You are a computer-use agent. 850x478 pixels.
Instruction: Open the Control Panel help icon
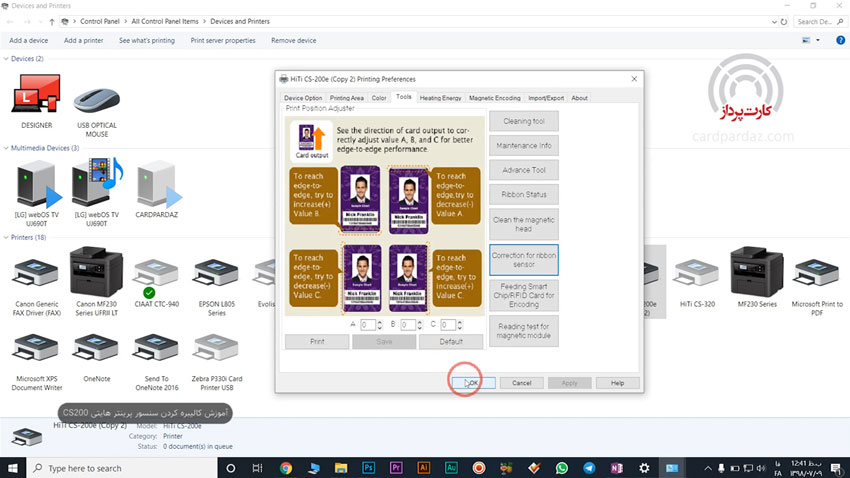[840, 40]
